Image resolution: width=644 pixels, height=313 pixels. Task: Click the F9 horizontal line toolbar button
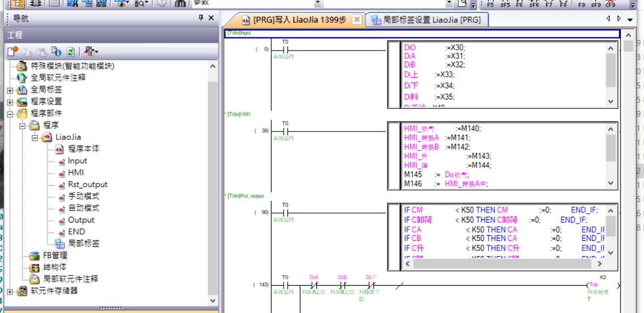coord(581,4)
